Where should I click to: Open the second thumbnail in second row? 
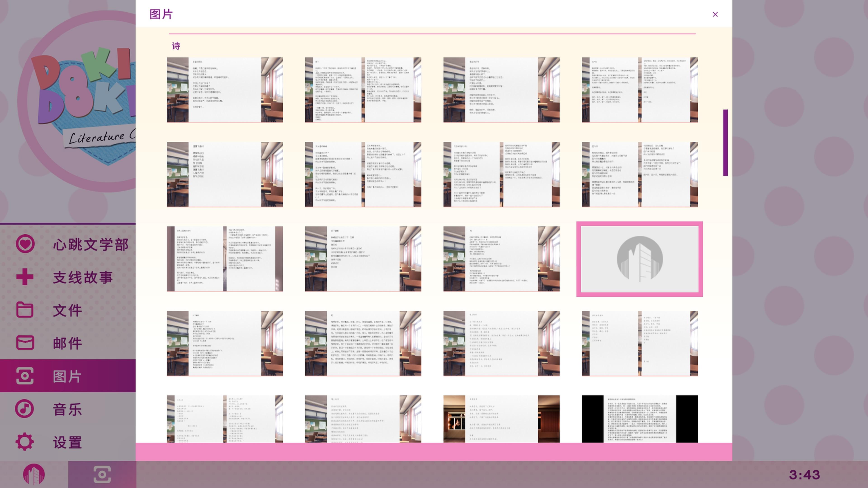tap(363, 174)
